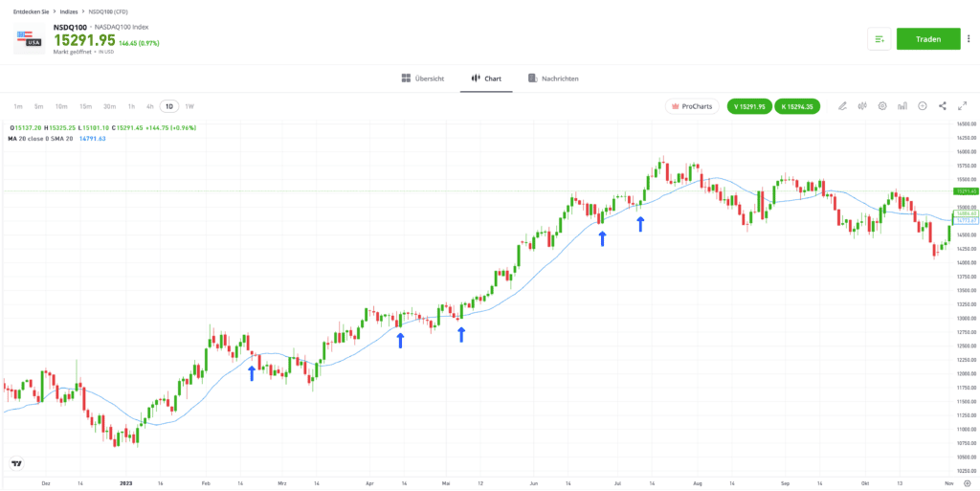This screenshot has width=980, height=491.
Task: Click the Entdecken Sie breadcrumb link
Action: [32, 11]
